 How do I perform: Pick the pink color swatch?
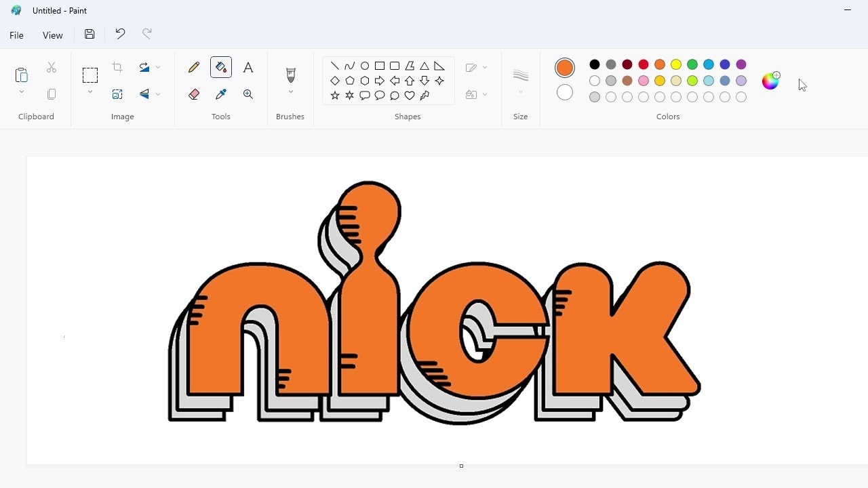point(644,81)
